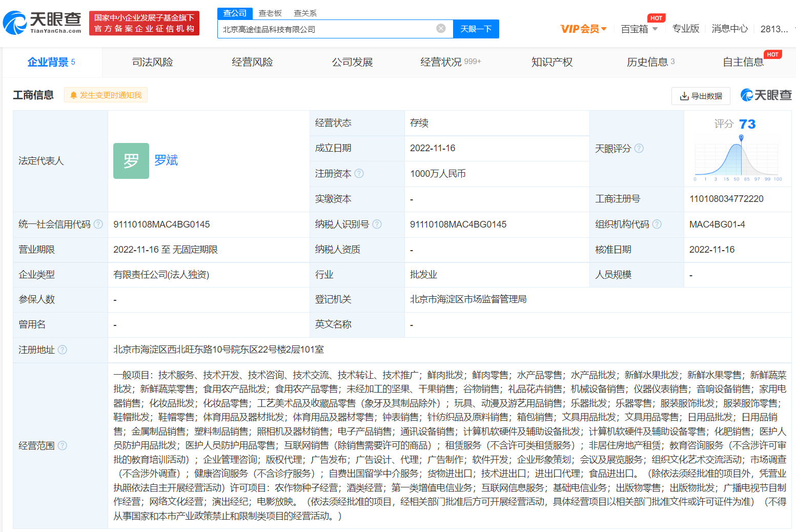Open help icon beside 经营范围
The width and height of the screenshot is (796, 532).
pyautogui.click(x=63, y=445)
